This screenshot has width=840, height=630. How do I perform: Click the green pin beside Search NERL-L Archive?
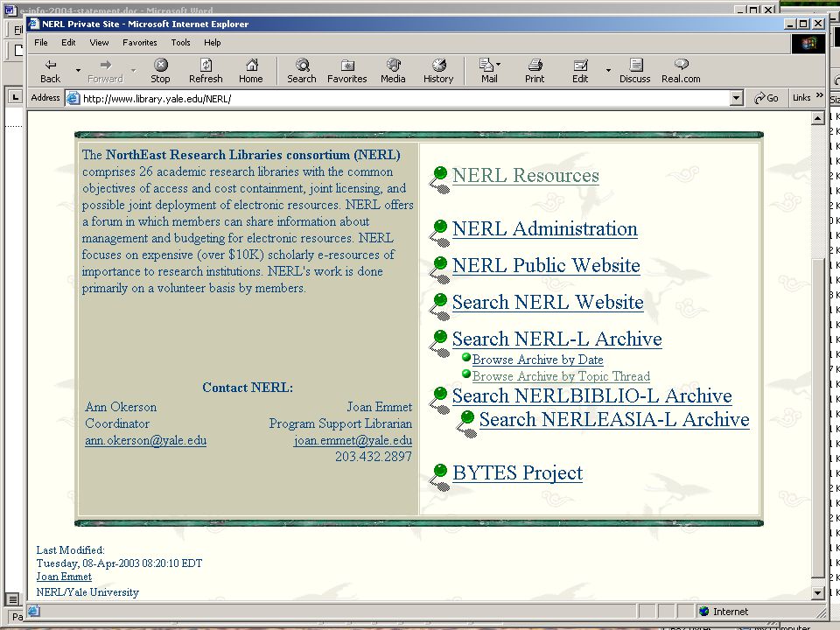(x=440, y=343)
